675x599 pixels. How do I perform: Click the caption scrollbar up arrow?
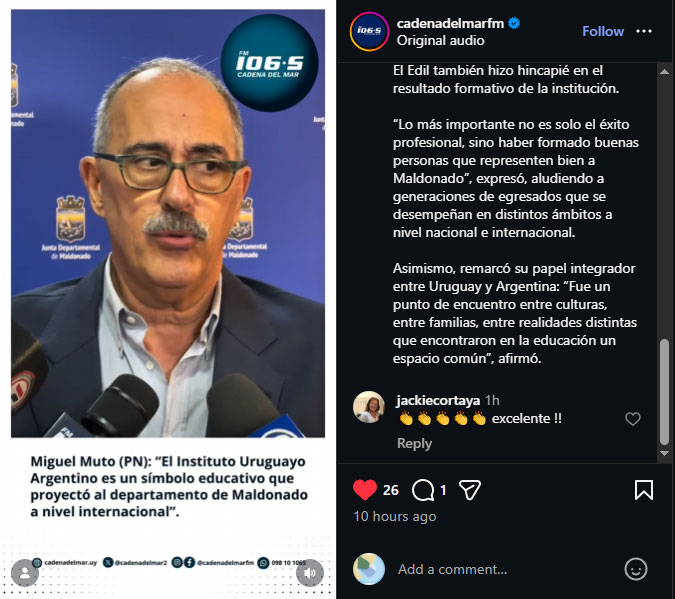(x=664, y=71)
